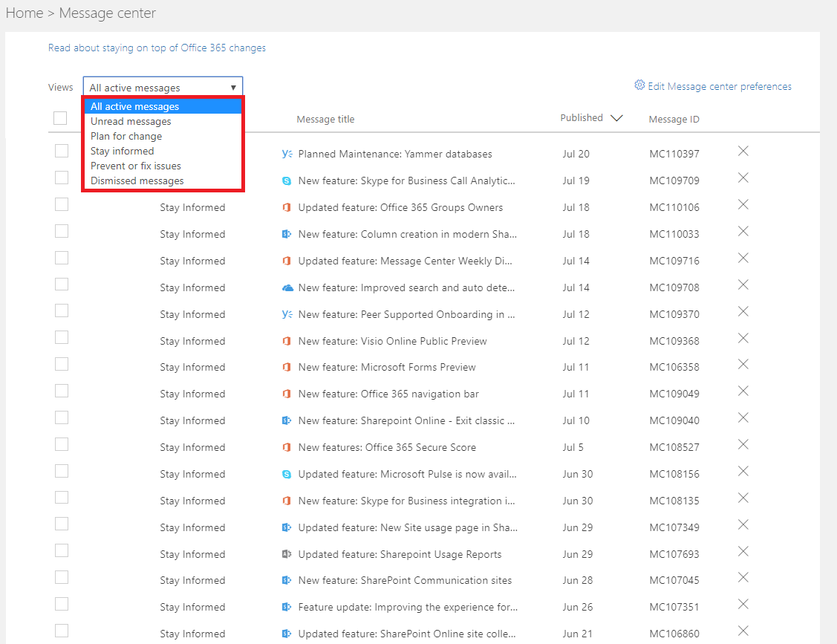Sort by Published using the chevron arrow
This screenshot has height=644, width=837.
point(616,118)
